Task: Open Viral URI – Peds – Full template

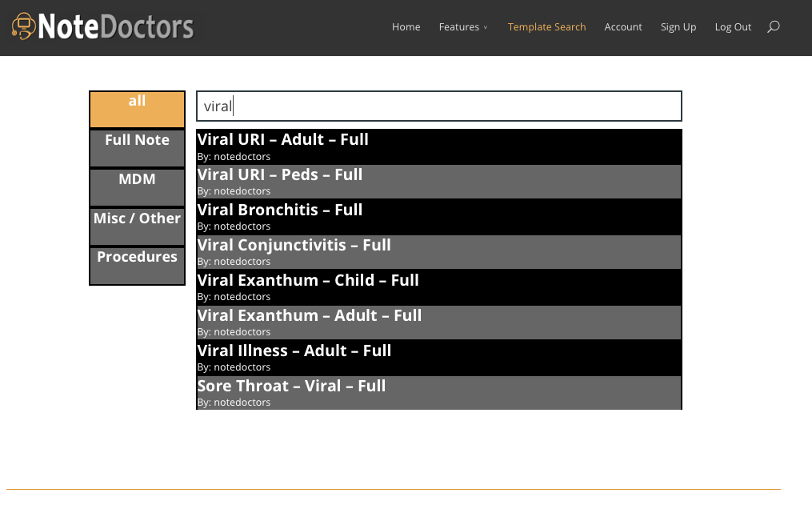Action: click(438, 182)
